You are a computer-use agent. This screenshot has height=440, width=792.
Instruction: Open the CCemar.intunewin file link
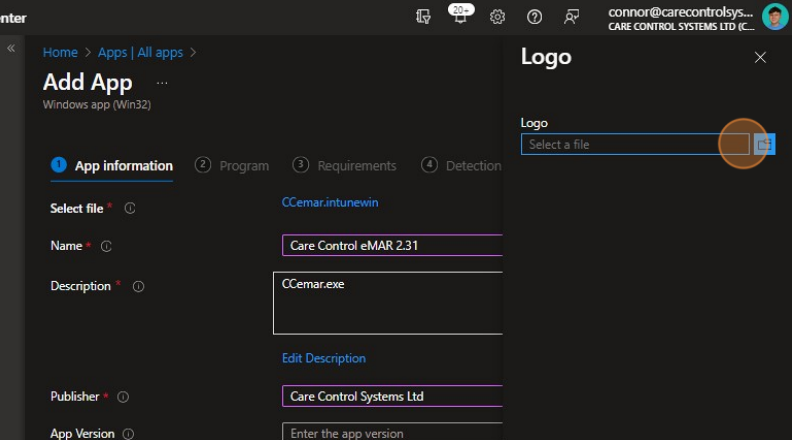(x=330, y=203)
